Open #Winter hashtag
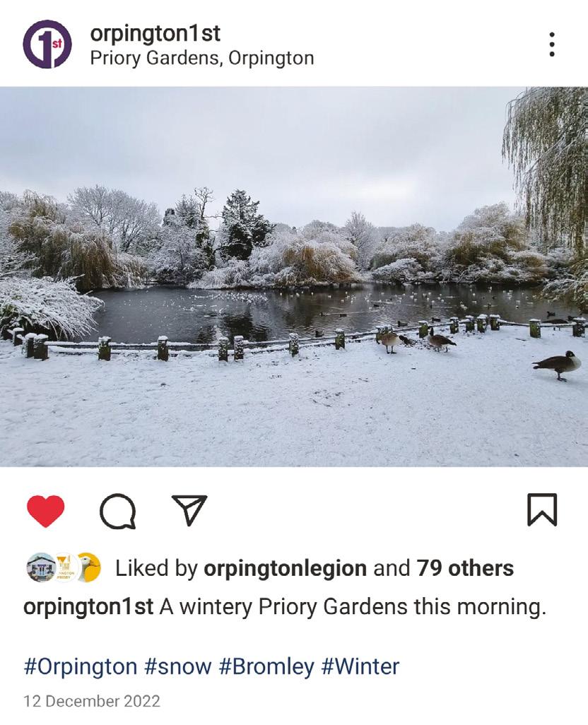 tap(360, 667)
